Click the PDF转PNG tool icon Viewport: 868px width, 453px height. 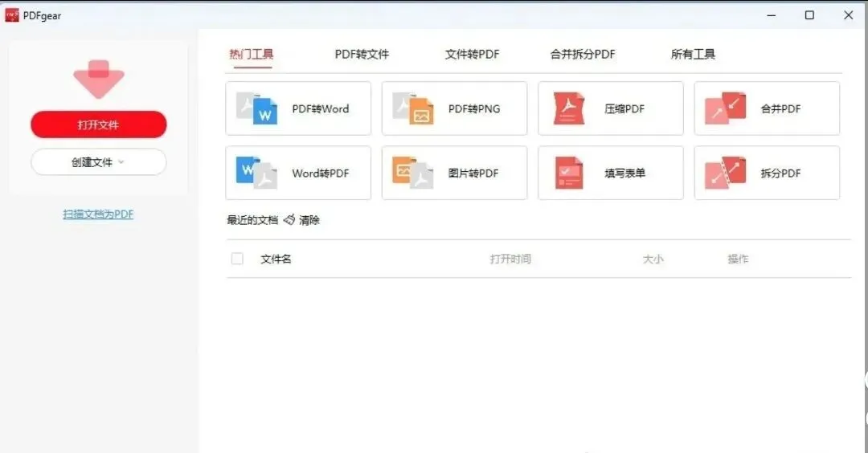tap(413, 108)
